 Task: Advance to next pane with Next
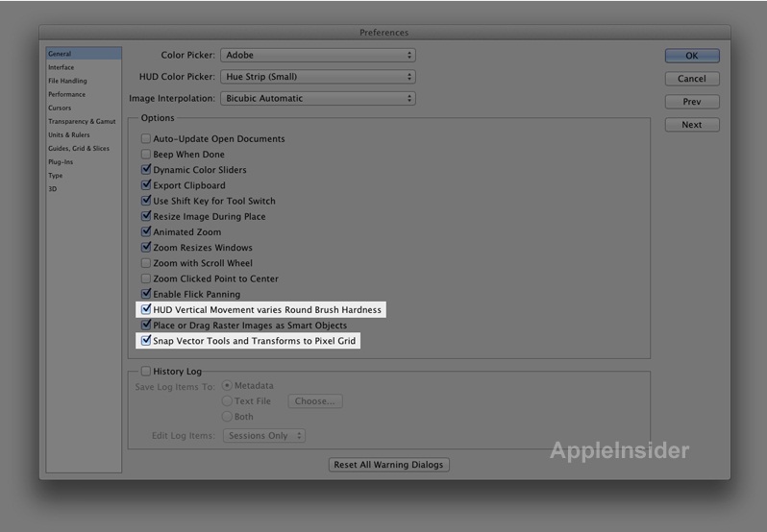[692, 125]
